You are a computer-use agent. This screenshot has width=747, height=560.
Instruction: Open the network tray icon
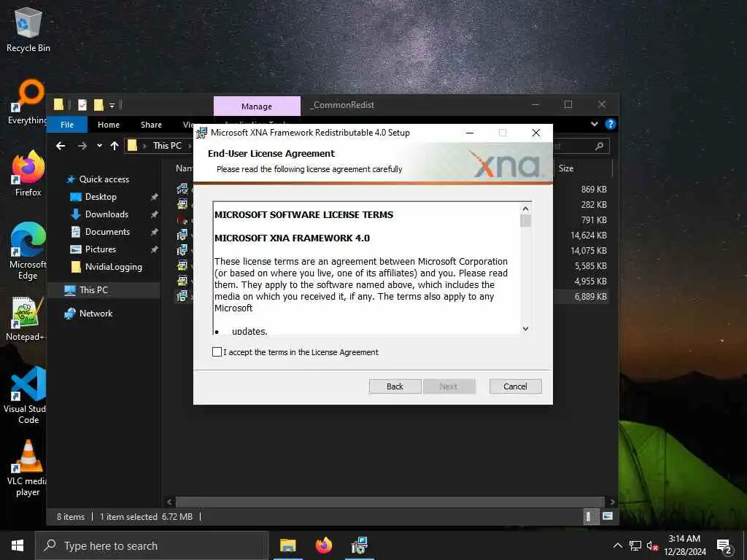(635, 545)
